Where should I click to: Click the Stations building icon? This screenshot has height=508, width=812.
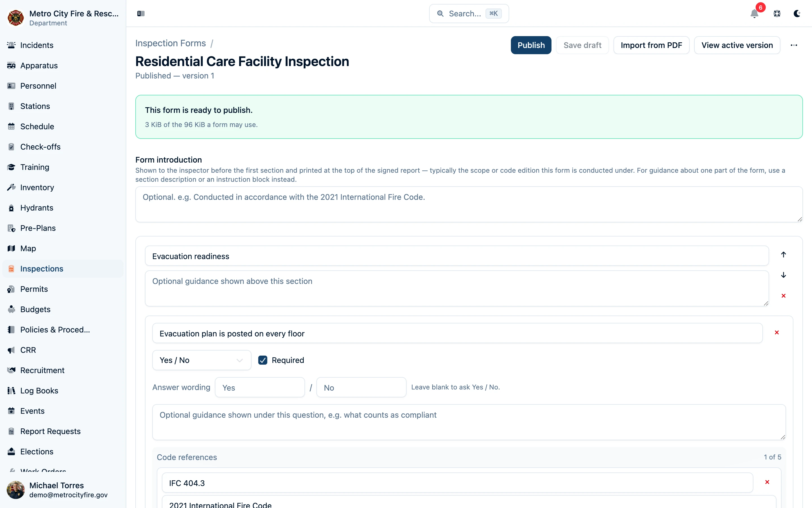[x=11, y=106]
